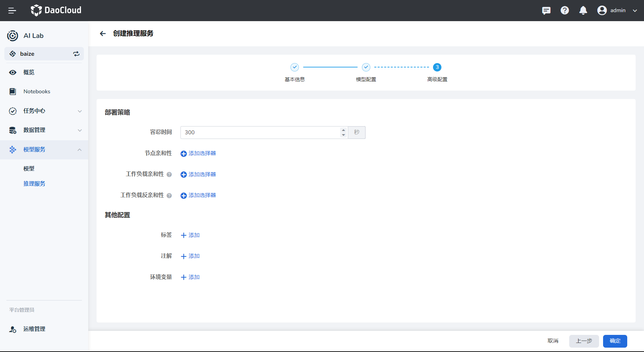
Task: Go to 概览 overview page
Action: coord(29,72)
